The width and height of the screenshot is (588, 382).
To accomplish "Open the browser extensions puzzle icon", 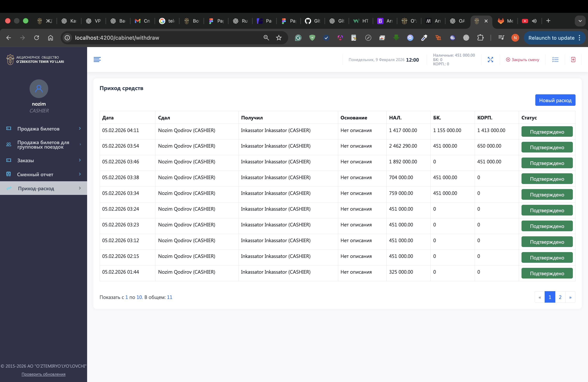I will coord(480,38).
